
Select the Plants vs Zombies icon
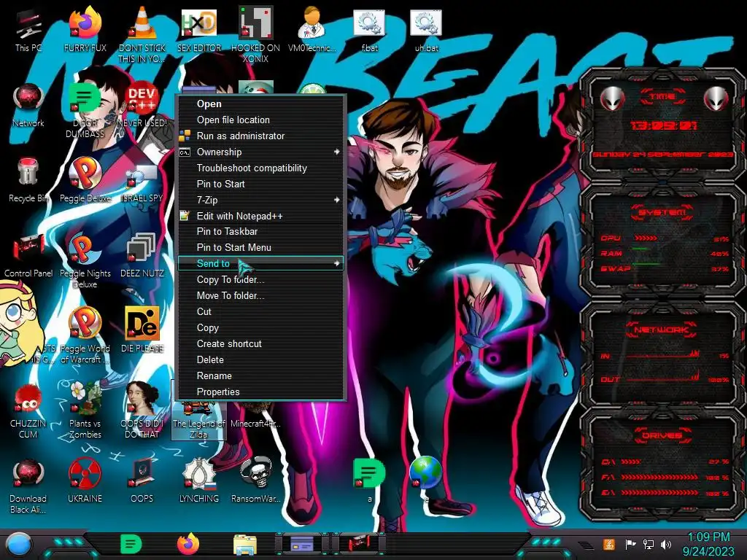pyautogui.click(x=85, y=411)
